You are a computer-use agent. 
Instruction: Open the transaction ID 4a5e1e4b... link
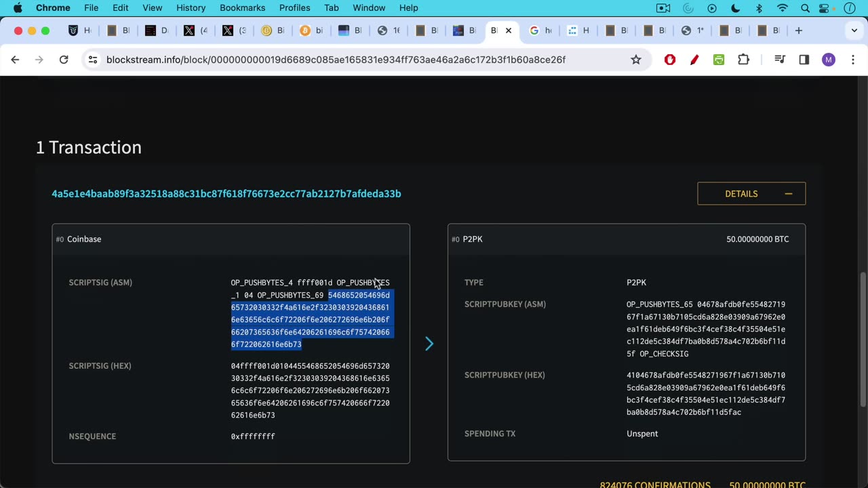tap(226, 194)
